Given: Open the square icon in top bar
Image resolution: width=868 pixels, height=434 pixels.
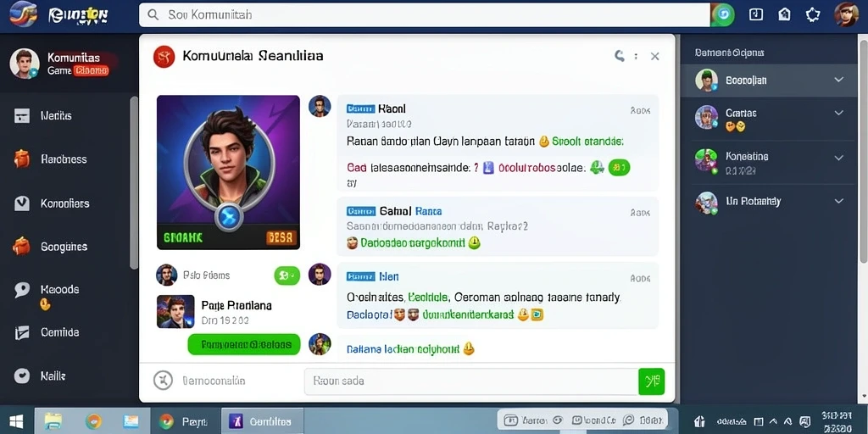Looking at the screenshot, I should (x=755, y=15).
